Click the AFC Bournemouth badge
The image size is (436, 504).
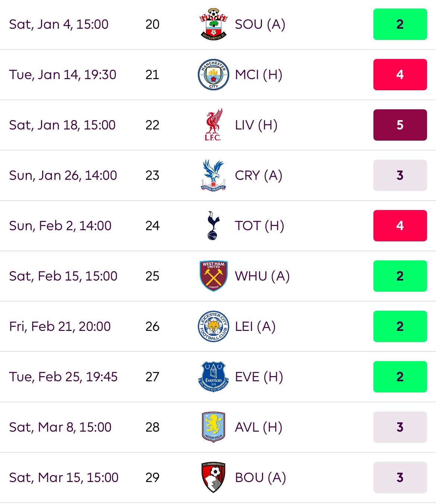click(213, 478)
